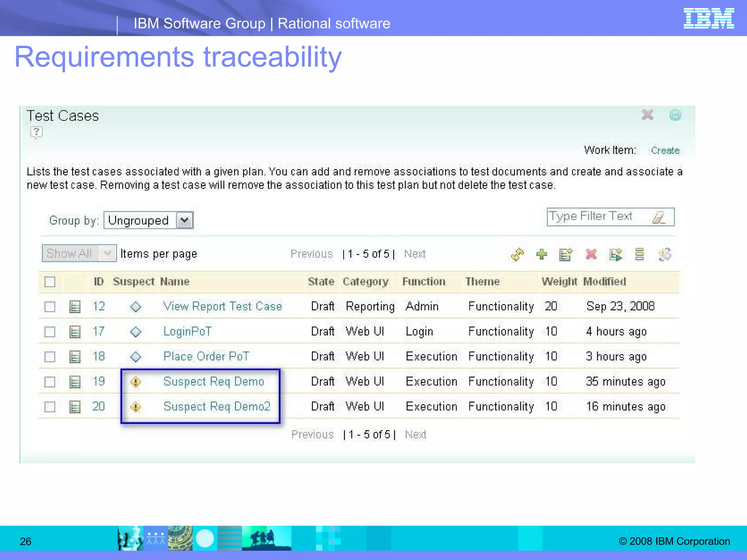Check the checkbox for test case 12
Viewport: 747px width, 560px height.
(x=50, y=307)
